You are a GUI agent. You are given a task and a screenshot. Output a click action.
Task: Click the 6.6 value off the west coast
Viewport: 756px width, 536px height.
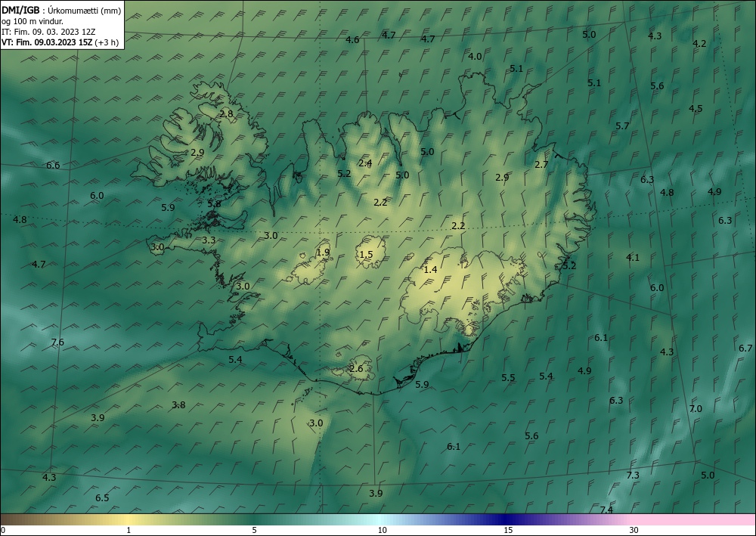[53, 166]
